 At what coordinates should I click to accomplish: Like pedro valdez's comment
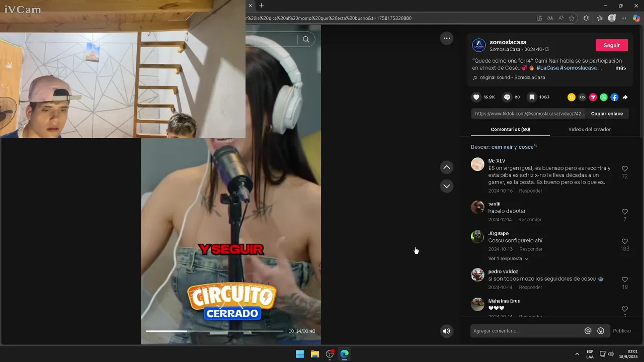click(x=625, y=280)
